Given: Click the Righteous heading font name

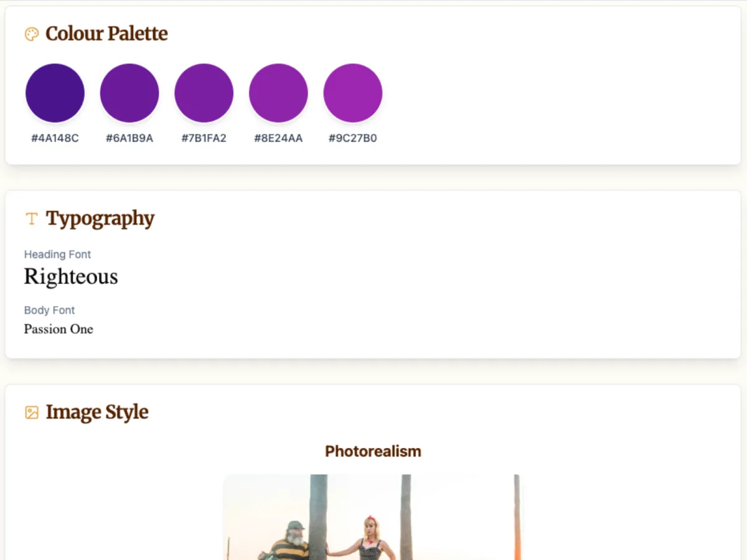Looking at the screenshot, I should [x=71, y=276].
